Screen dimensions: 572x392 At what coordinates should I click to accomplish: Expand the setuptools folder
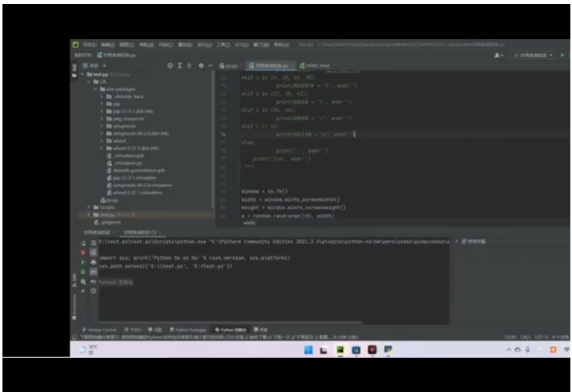coord(101,126)
